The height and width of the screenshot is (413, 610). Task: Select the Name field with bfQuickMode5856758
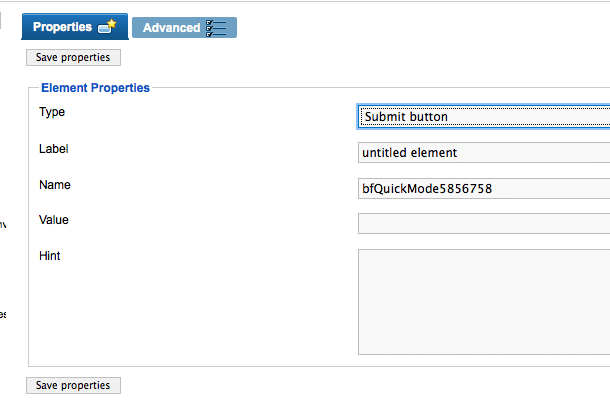(x=484, y=189)
